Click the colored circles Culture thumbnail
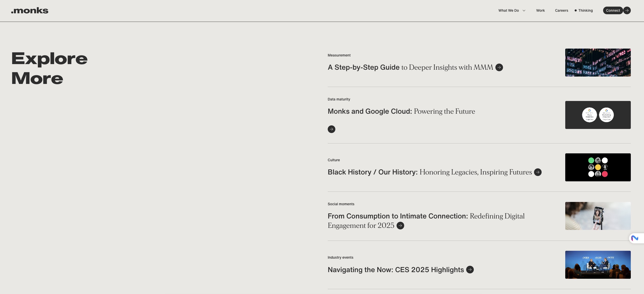 [598, 167]
